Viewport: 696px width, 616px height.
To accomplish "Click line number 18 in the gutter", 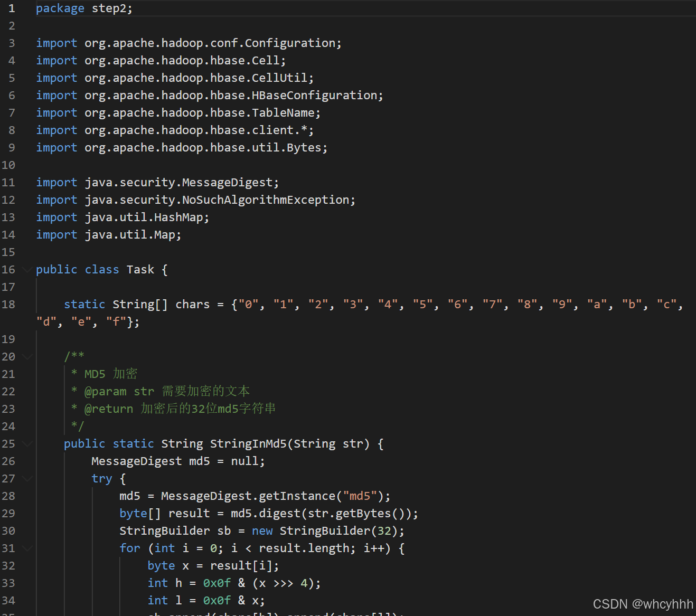I will click(8, 305).
